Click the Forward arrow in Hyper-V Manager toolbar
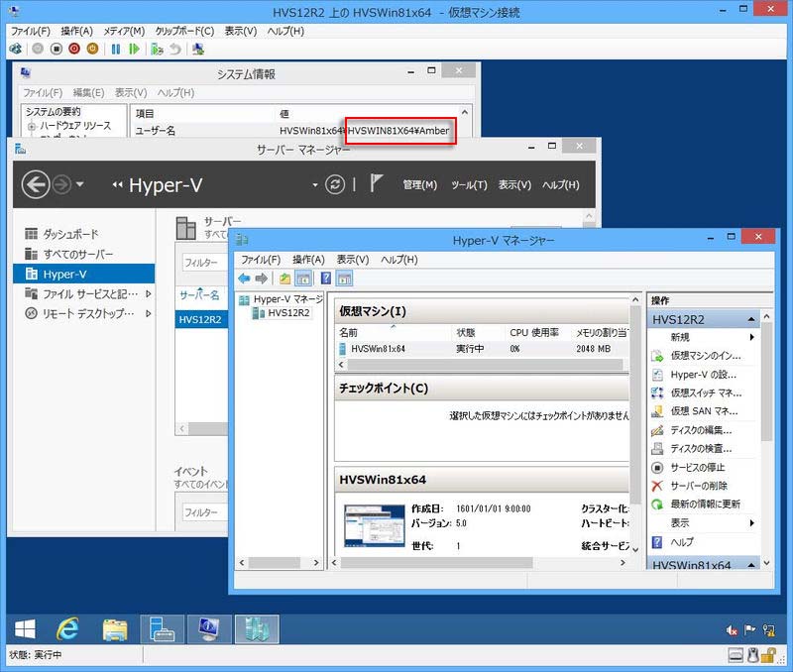 [x=262, y=279]
